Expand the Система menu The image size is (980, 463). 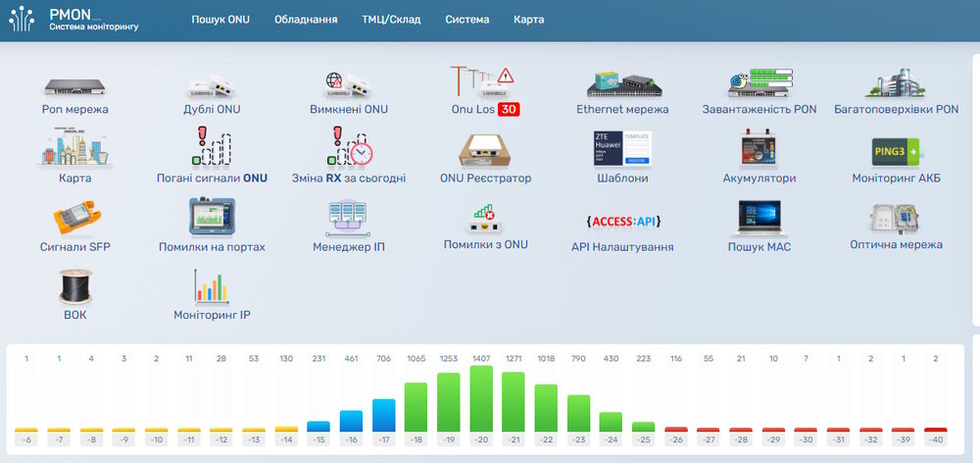click(x=466, y=20)
